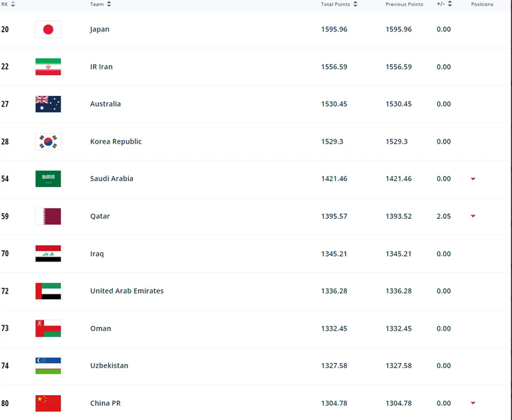Click the Korea Republic flag icon

click(48, 141)
